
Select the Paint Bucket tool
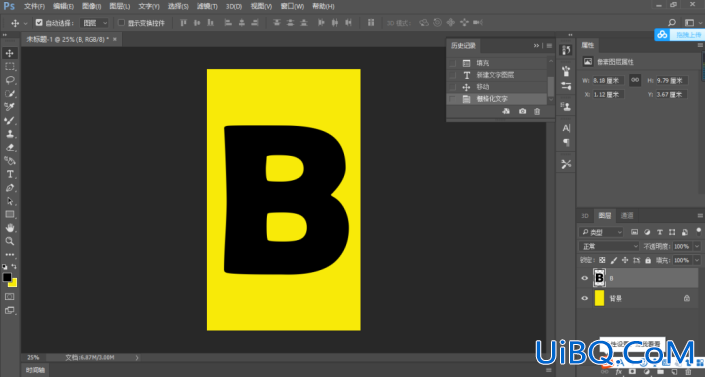[9, 161]
